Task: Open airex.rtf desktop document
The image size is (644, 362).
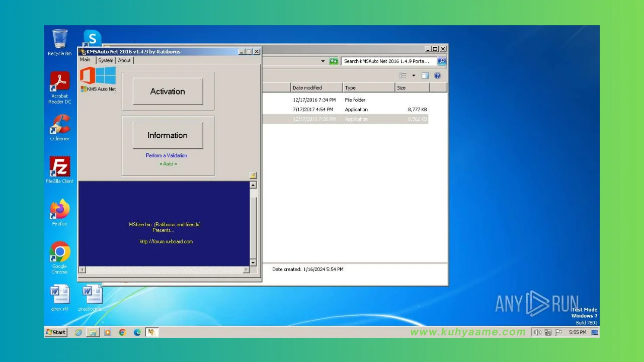Action: pyautogui.click(x=59, y=298)
